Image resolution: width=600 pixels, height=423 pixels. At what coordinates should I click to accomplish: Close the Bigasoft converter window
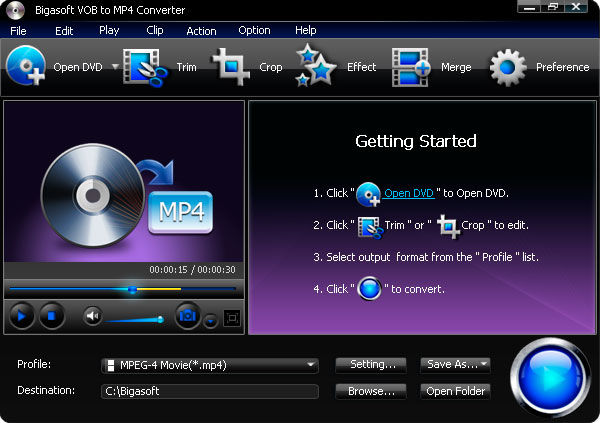tap(576, 7)
